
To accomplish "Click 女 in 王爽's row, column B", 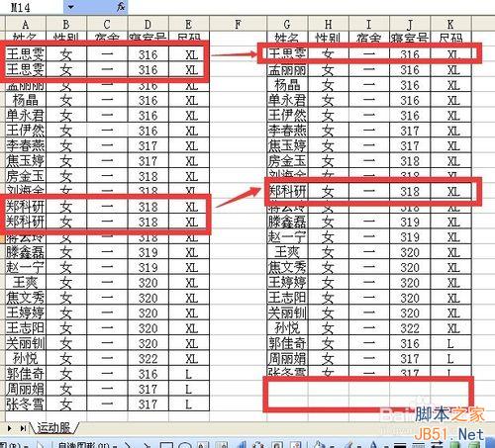I will click(66, 283).
